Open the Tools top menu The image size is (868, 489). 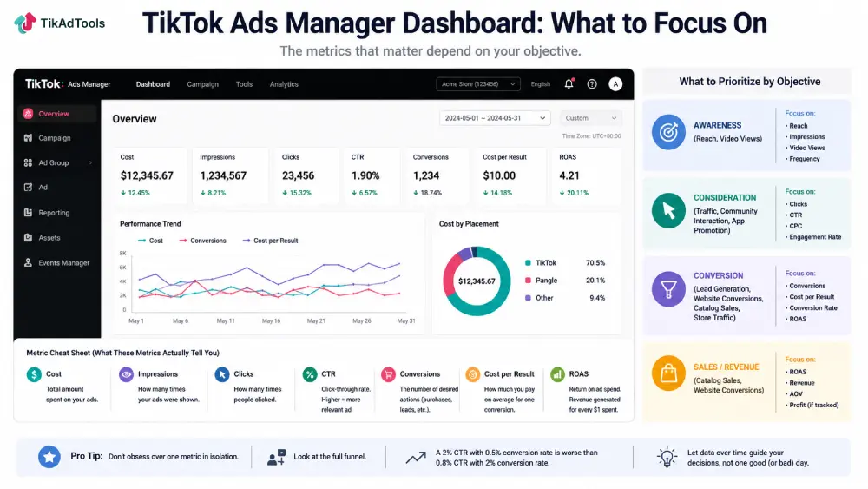pyautogui.click(x=244, y=84)
